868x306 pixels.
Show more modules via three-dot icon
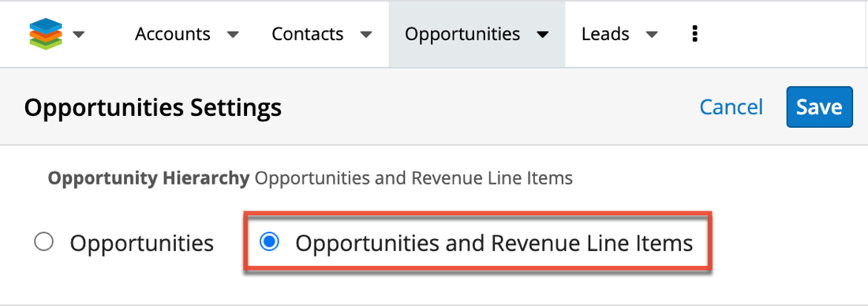pos(694,35)
